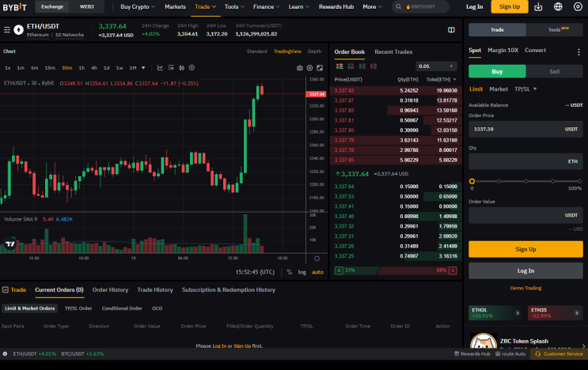Image resolution: width=588 pixels, height=370 pixels.
Task: Switch to WEB3 mode
Action: pos(86,7)
